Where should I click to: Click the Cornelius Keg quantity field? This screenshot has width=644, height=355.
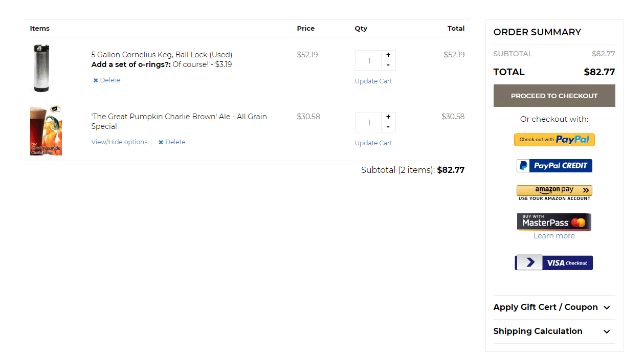click(369, 60)
